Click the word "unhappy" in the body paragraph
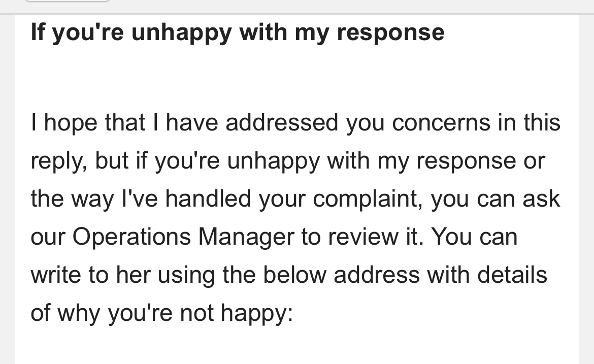594x364 pixels. 274,161
